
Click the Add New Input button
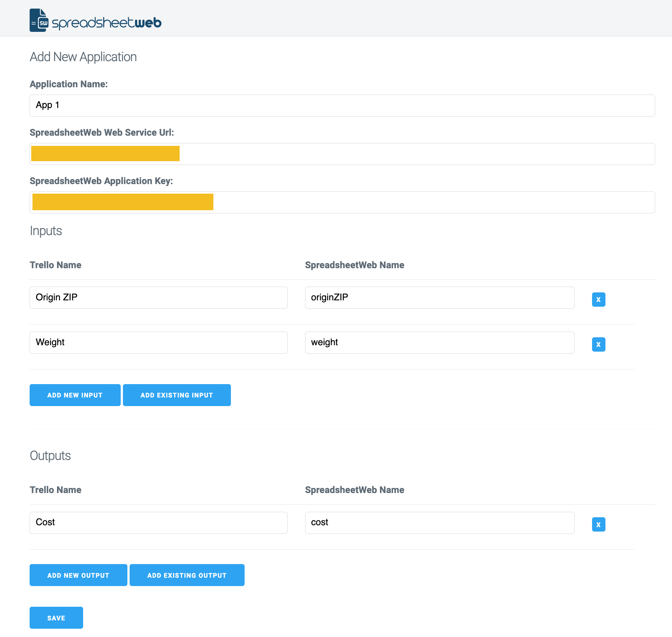point(75,395)
